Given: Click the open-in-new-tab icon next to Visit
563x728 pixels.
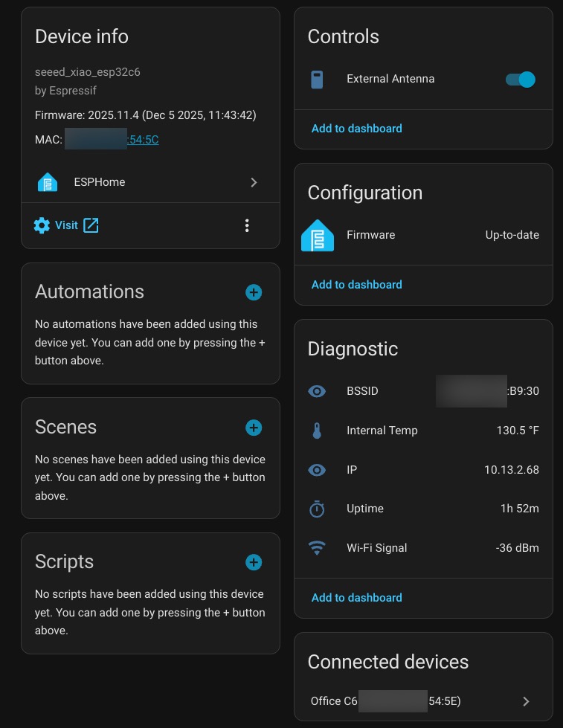Looking at the screenshot, I should (x=91, y=225).
